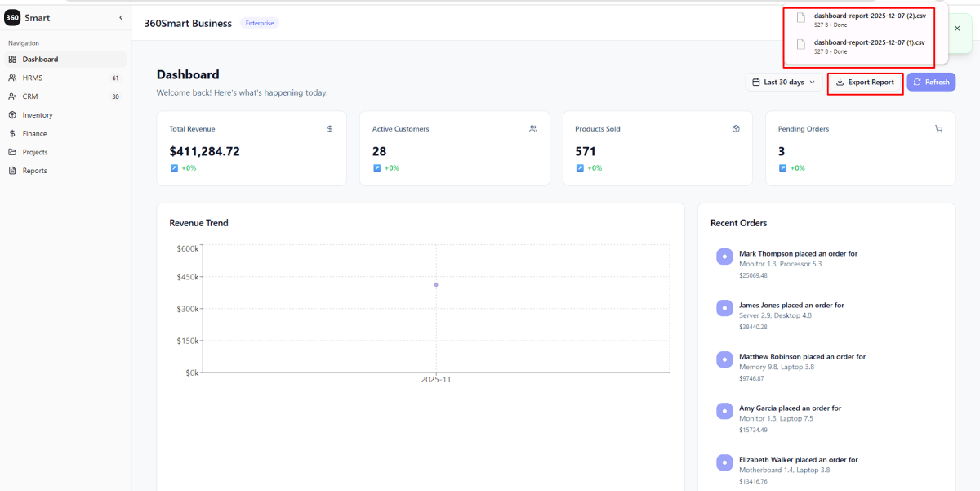This screenshot has width=980, height=491.
Task: Open the Dashboard navigation item
Action: pos(40,60)
